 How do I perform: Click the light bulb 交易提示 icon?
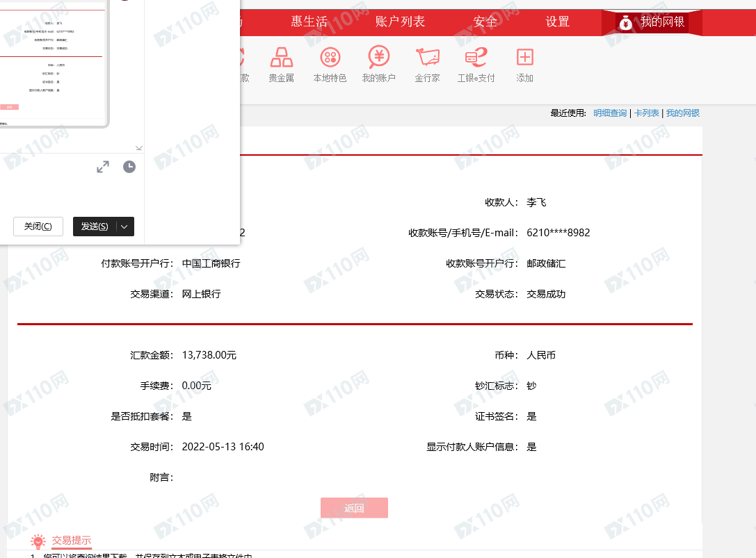coord(38,541)
